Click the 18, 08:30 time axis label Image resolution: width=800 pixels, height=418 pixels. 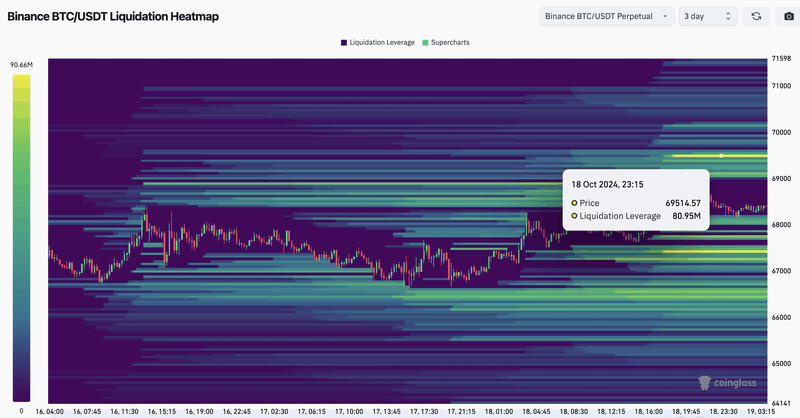[574, 411]
